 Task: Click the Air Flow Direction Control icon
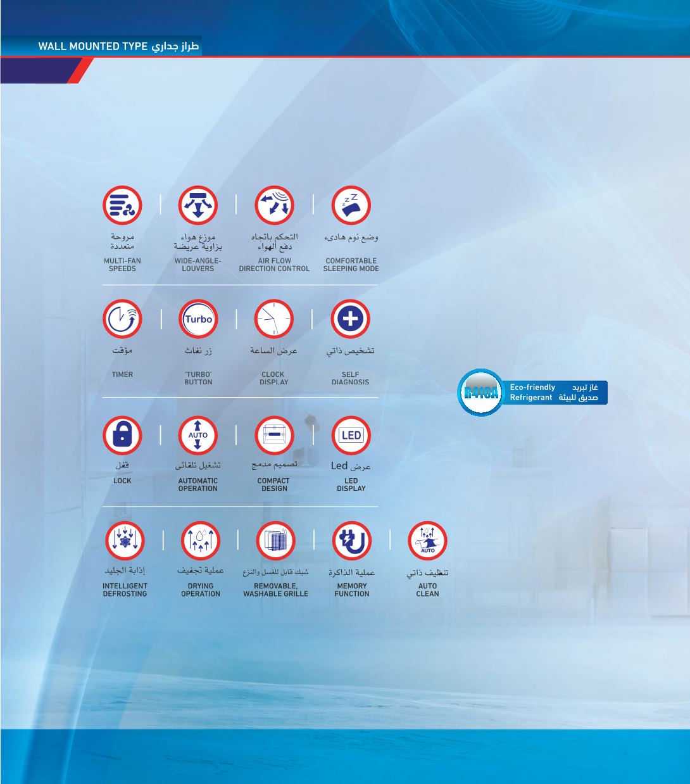tap(274, 205)
